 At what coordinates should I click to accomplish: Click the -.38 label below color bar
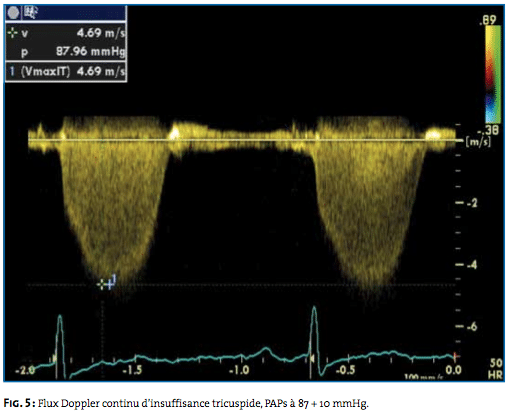click(x=488, y=129)
